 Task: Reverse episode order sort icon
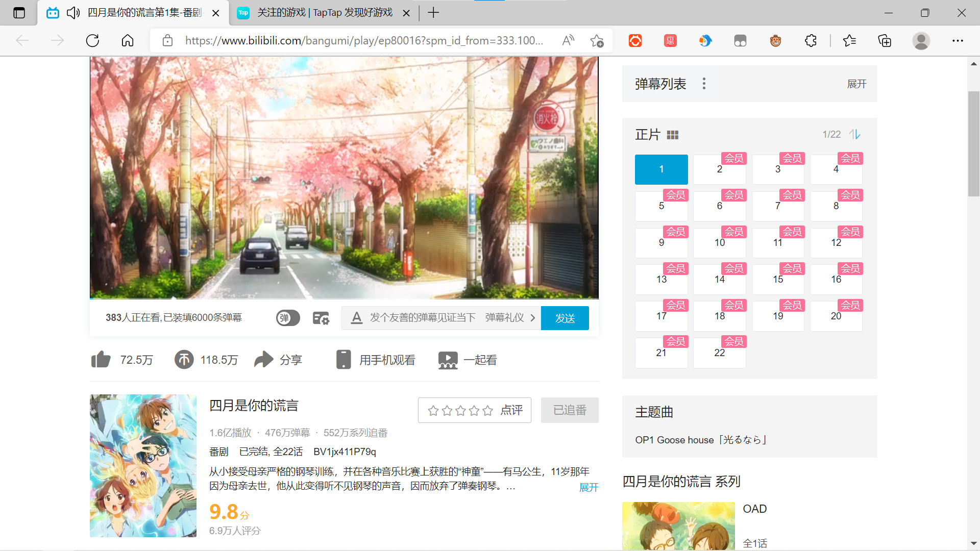(x=855, y=134)
